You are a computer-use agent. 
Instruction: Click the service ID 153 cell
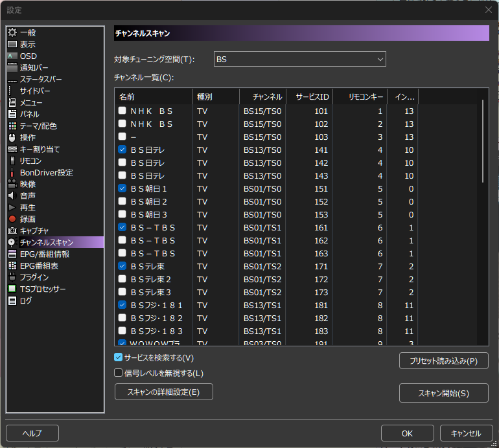321,214
